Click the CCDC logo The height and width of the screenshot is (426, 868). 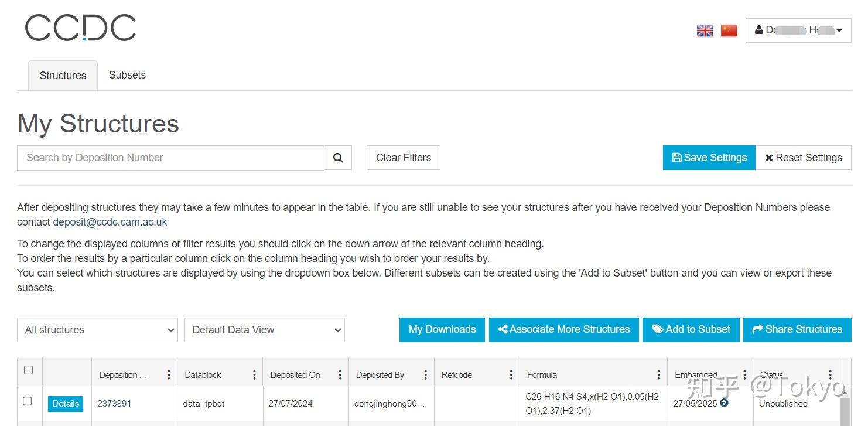pos(80,28)
